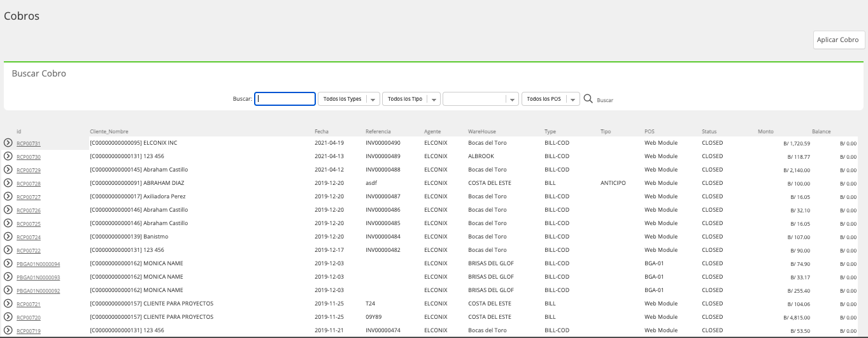The height and width of the screenshot is (338, 868).
Task: Click the Aplicar Cobro button
Action: coord(837,40)
